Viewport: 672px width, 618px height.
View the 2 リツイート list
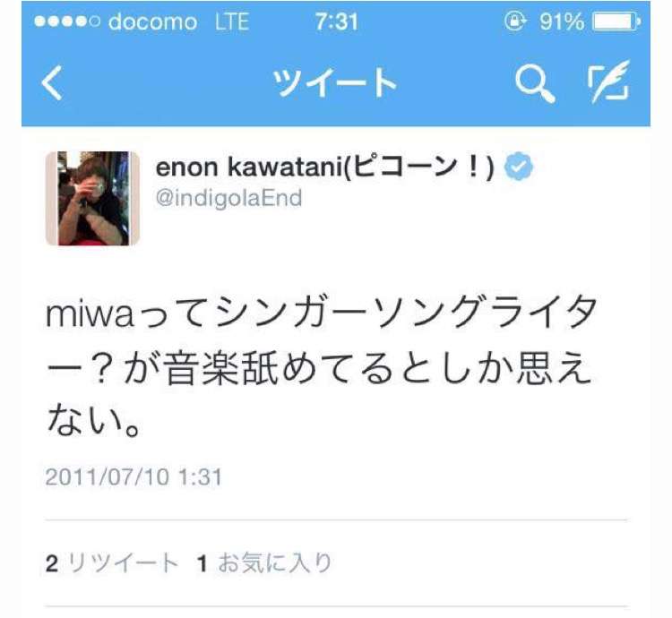(112, 562)
